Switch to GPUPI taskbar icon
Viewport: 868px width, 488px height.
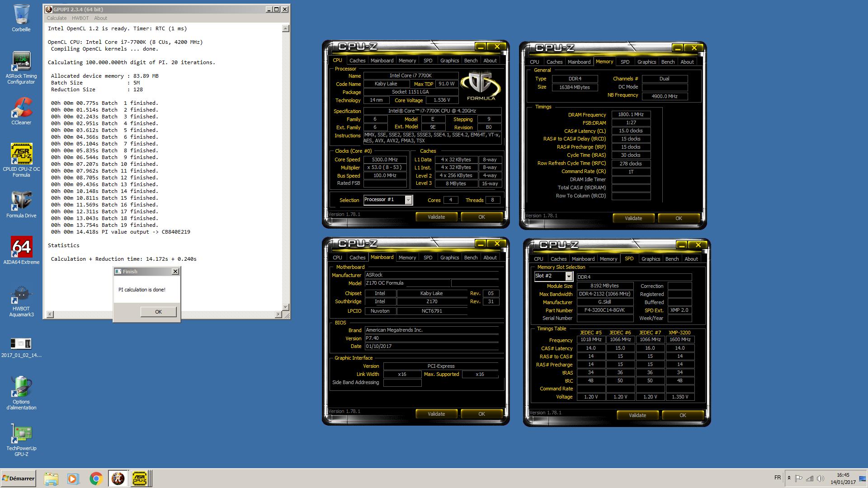pos(118,479)
